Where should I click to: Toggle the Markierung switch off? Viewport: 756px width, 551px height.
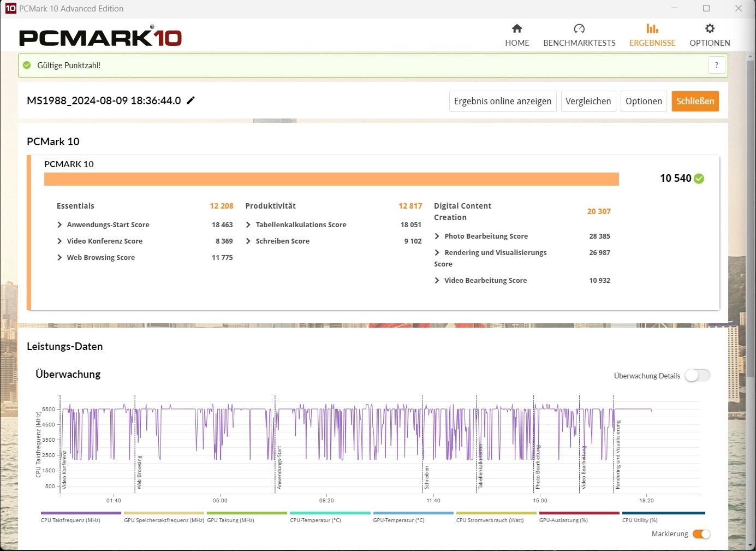(701, 534)
